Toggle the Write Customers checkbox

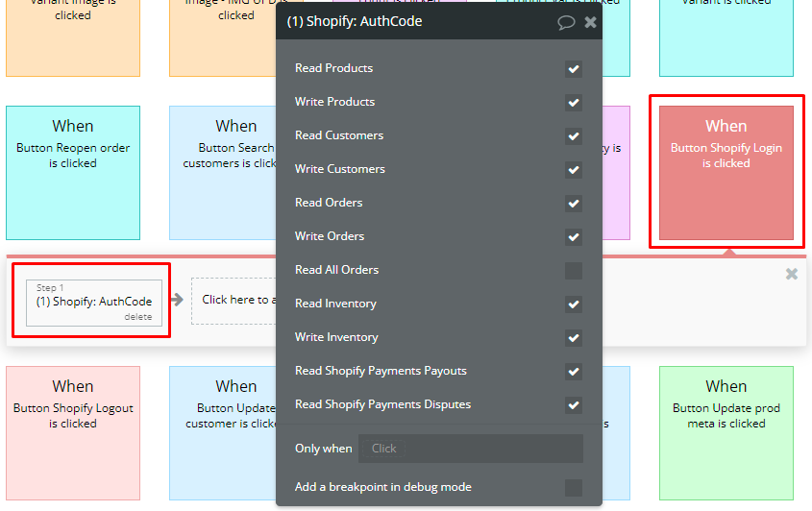[574, 170]
